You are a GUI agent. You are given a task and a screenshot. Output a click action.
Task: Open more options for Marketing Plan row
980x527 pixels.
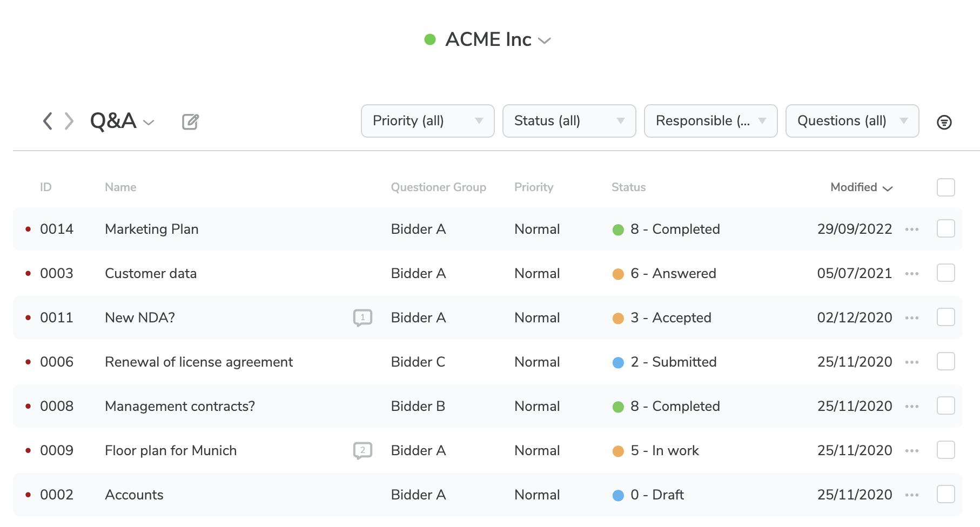click(912, 229)
